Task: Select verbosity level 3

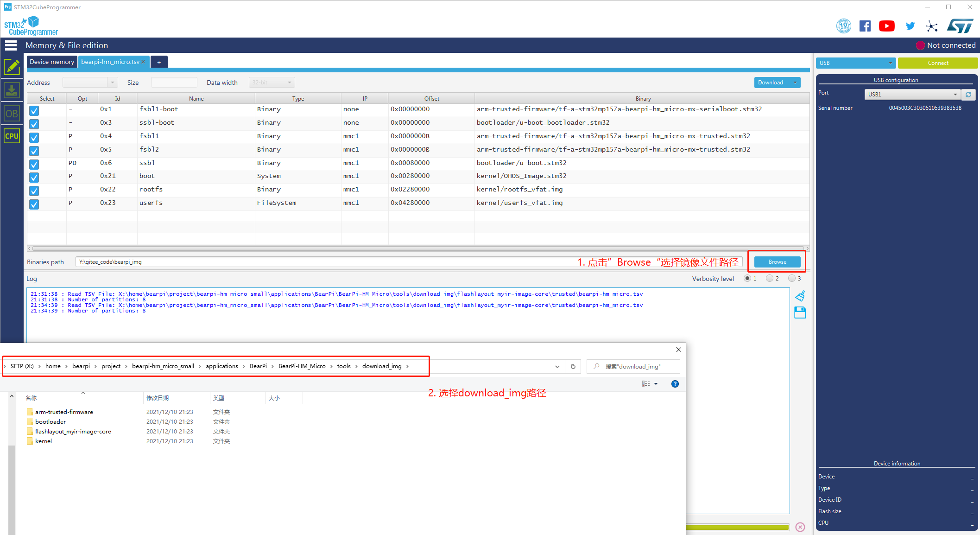Action: pyautogui.click(x=792, y=278)
